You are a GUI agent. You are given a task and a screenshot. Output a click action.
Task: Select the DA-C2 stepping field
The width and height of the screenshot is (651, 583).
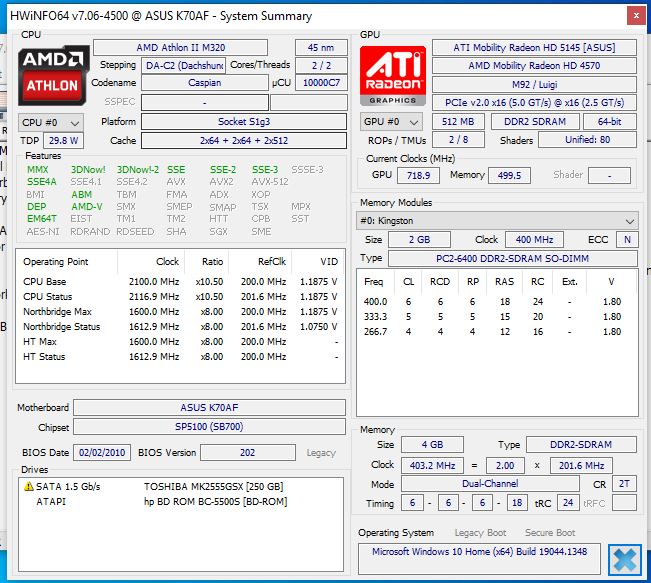point(184,65)
